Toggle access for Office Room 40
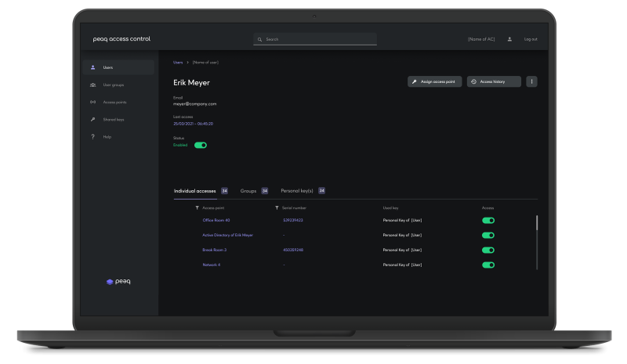This screenshot has width=627, height=364. coord(488,221)
